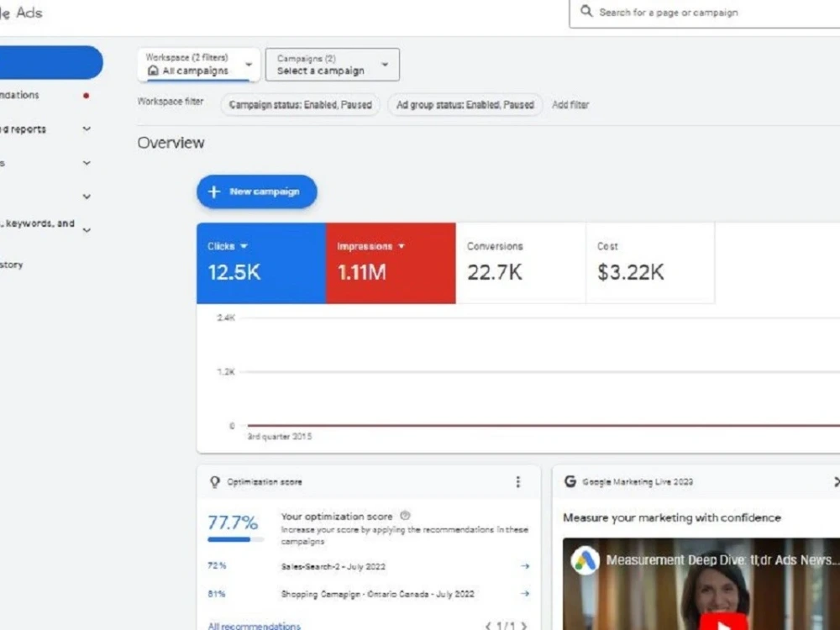Click the 81% score value

pyautogui.click(x=217, y=594)
